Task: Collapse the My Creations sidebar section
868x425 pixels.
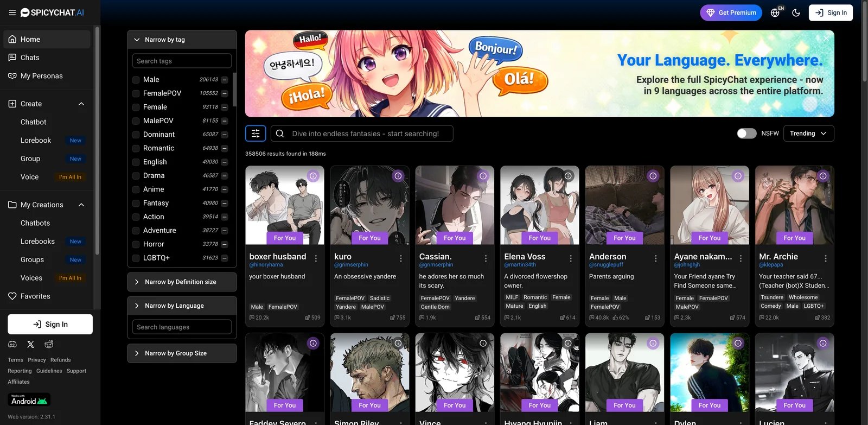Action: [x=81, y=205]
